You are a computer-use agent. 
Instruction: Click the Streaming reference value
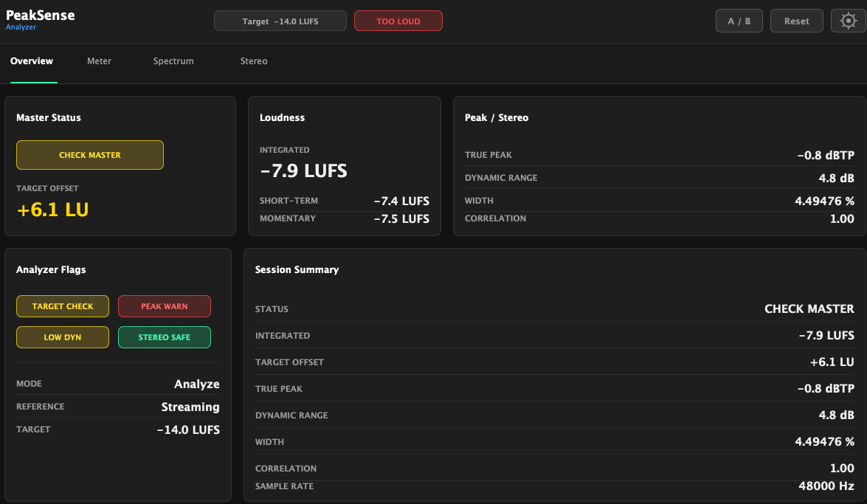click(x=190, y=407)
